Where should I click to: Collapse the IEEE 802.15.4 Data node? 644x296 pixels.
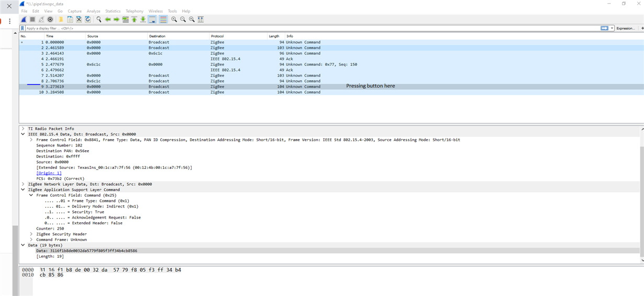[23, 134]
